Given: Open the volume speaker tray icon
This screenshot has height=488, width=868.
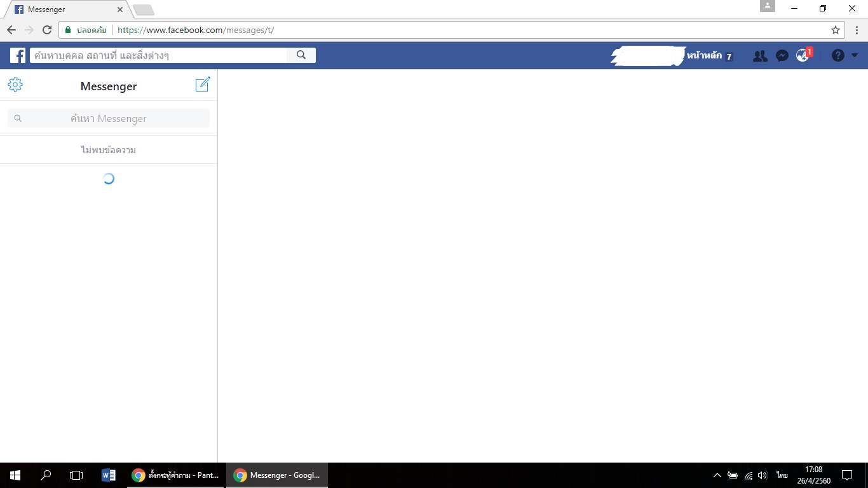Looking at the screenshot, I should click(763, 475).
